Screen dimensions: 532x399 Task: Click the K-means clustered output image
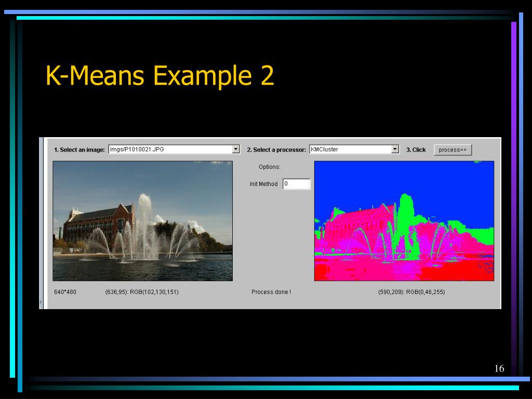pyautogui.click(x=404, y=221)
